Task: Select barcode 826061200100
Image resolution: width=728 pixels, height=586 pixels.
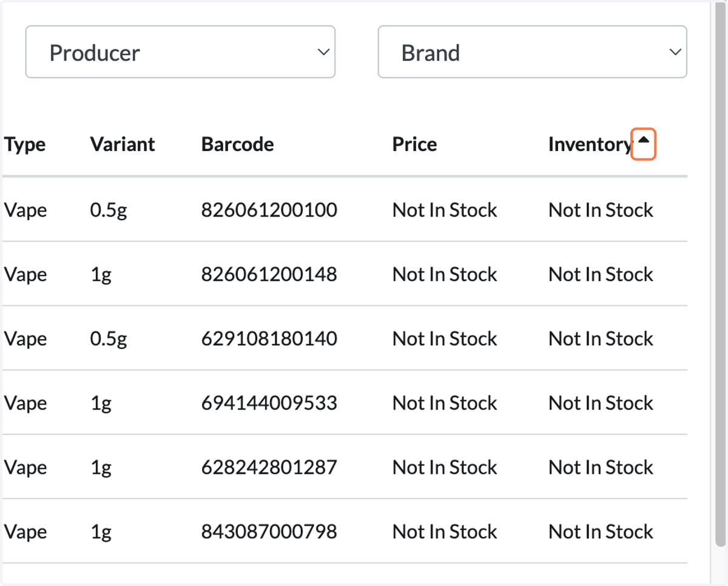Action: coord(269,210)
